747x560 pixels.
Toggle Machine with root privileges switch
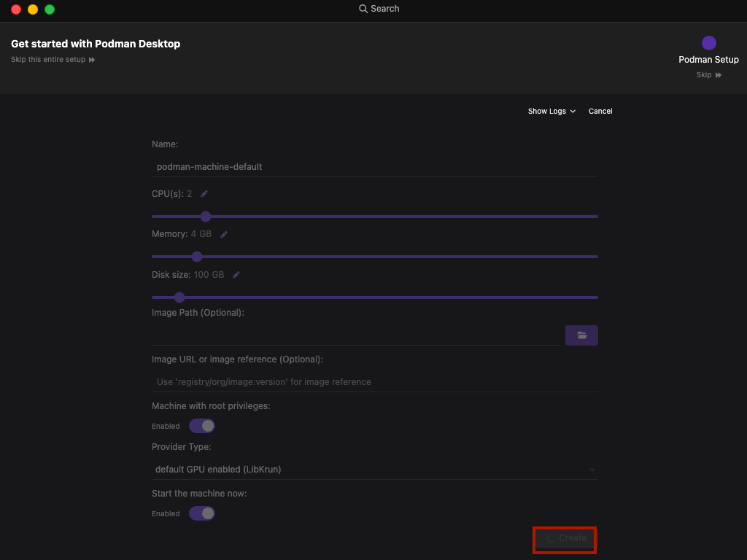tap(202, 426)
